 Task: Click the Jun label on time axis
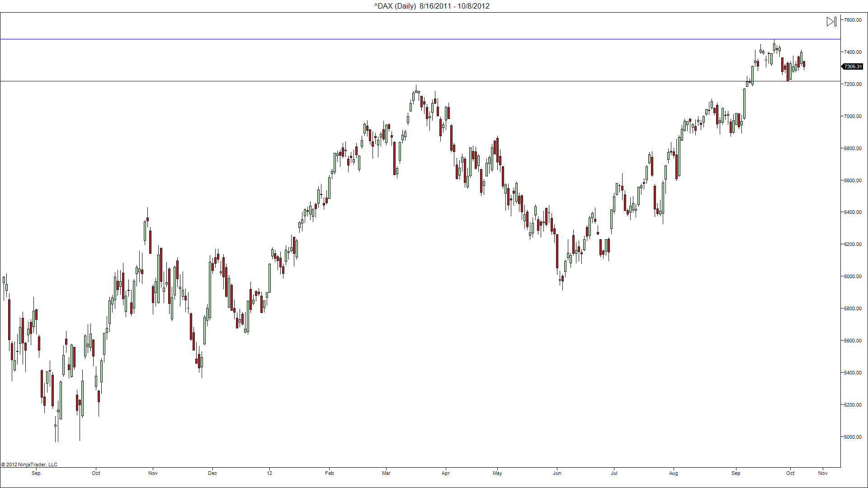point(557,473)
